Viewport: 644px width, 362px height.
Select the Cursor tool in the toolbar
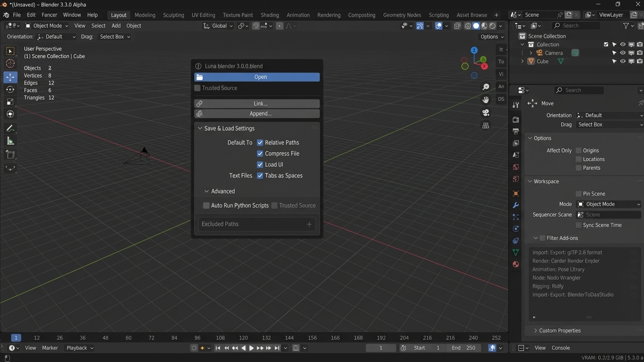pyautogui.click(x=10, y=64)
